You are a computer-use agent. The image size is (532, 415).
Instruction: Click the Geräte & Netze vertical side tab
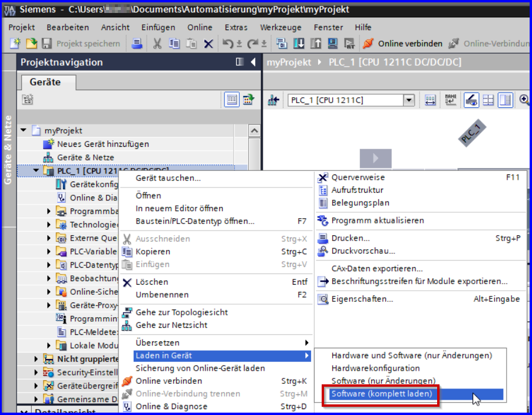[8, 149]
